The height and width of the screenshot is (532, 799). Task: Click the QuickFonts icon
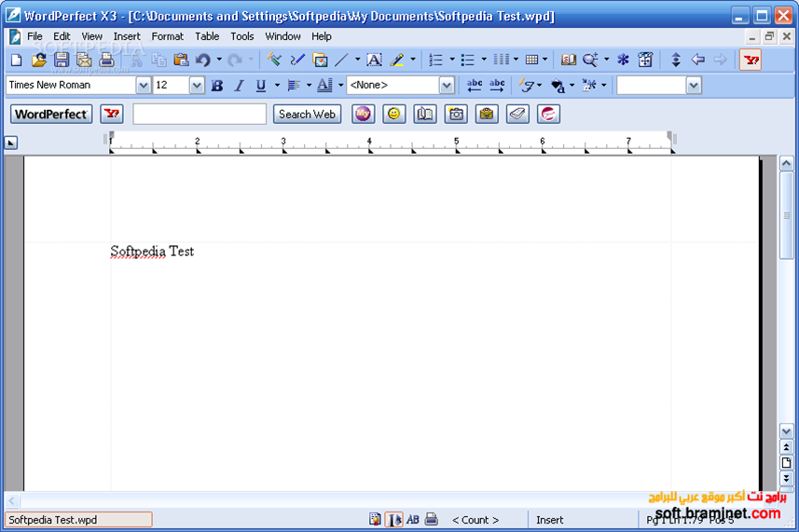[527, 85]
